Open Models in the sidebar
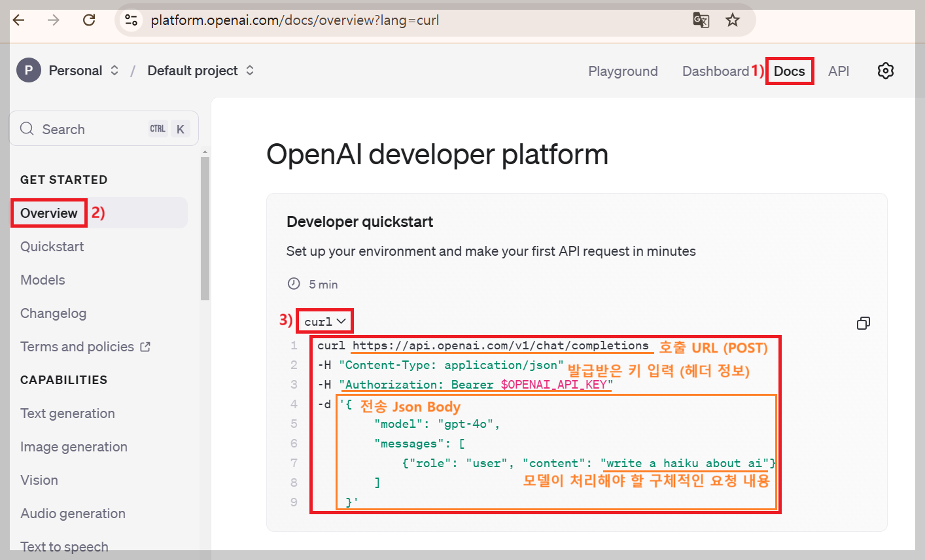 [x=43, y=280]
